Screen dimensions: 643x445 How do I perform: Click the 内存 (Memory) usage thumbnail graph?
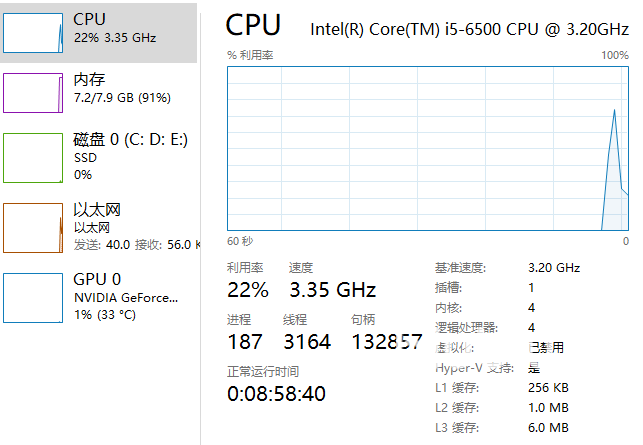33,93
